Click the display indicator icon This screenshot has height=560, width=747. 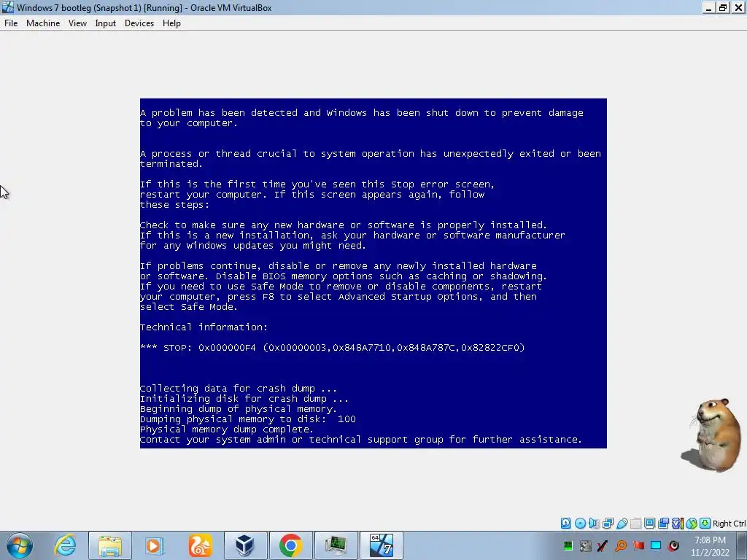click(x=649, y=524)
